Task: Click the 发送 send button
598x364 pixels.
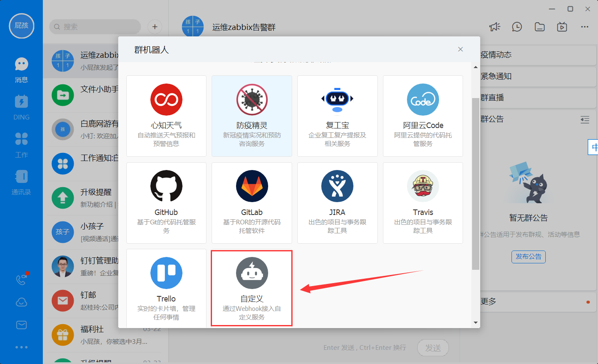Action: [x=433, y=348]
